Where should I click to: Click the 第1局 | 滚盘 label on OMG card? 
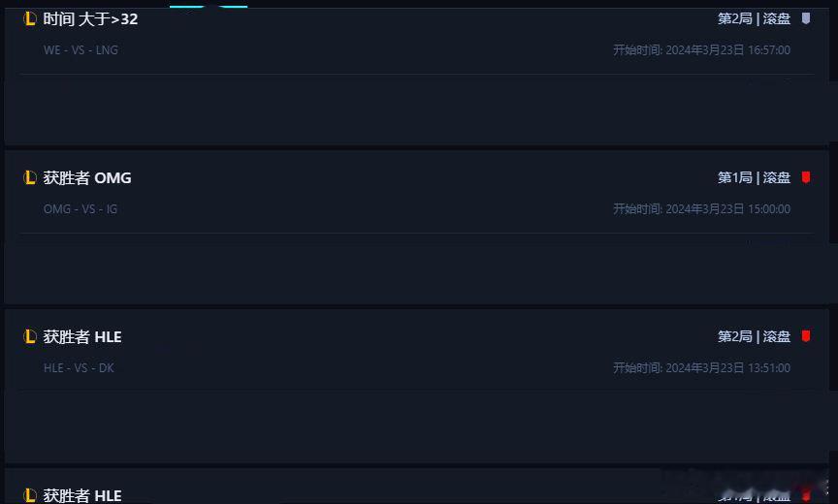[x=754, y=177]
